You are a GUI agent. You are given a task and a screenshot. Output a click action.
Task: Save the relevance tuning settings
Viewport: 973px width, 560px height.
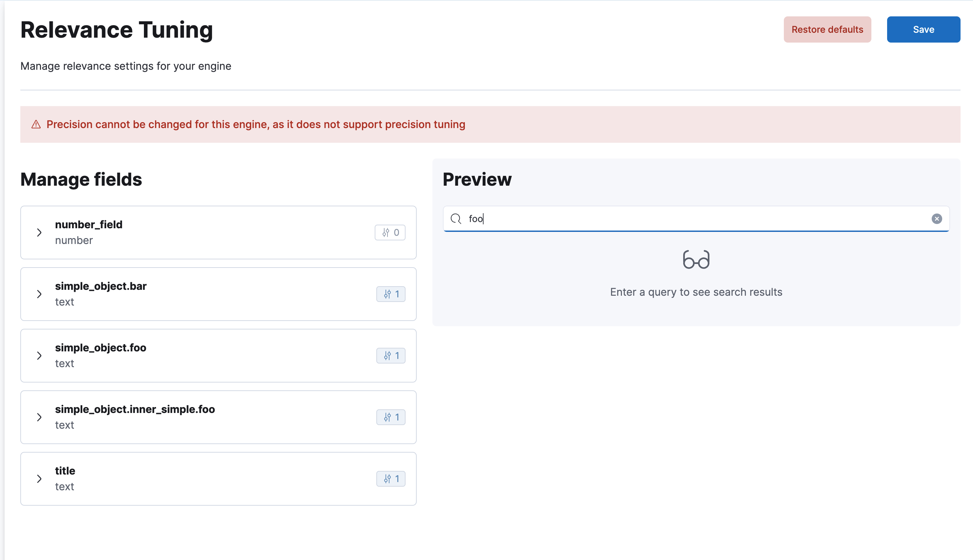click(923, 29)
